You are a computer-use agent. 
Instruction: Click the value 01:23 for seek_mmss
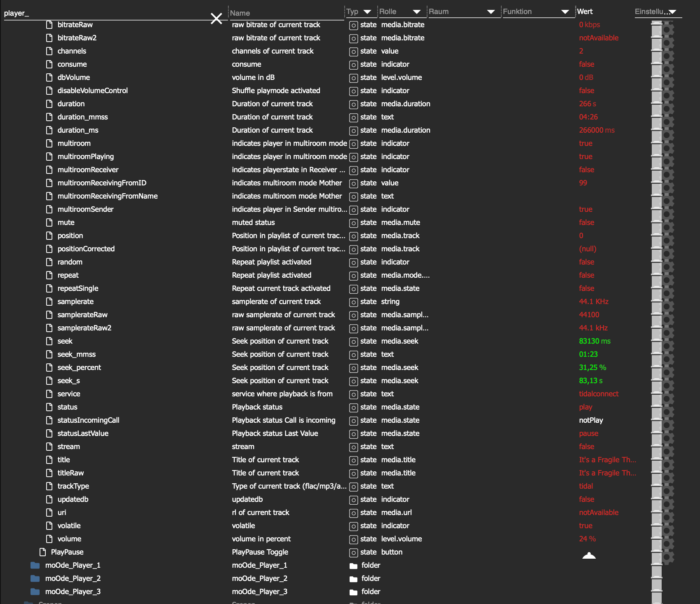pos(588,354)
